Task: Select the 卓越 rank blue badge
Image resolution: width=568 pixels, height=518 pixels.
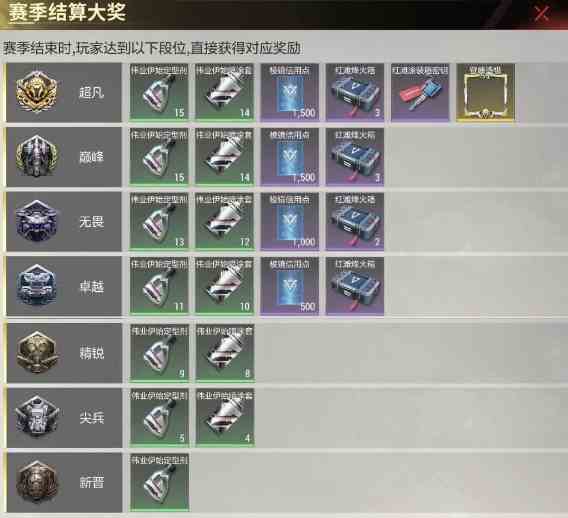Action: 36,285
